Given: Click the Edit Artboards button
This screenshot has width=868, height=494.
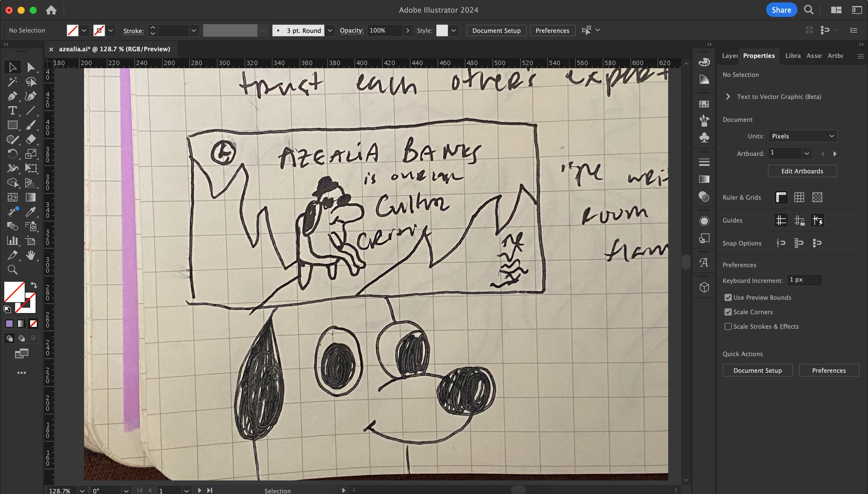Looking at the screenshot, I should click(x=802, y=171).
